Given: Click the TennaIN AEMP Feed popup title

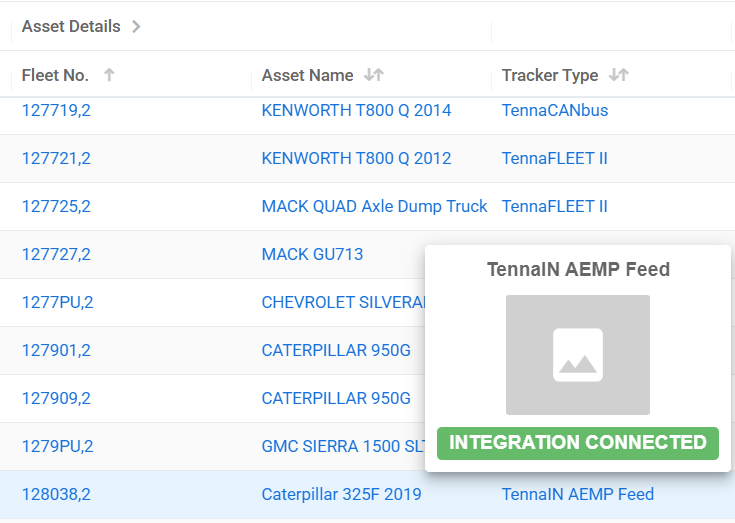Looking at the screenshot, I should (x=578, y=269).
